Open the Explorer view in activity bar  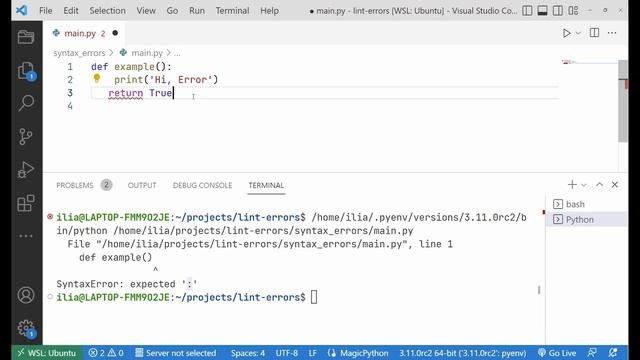[x=26, y=38]
